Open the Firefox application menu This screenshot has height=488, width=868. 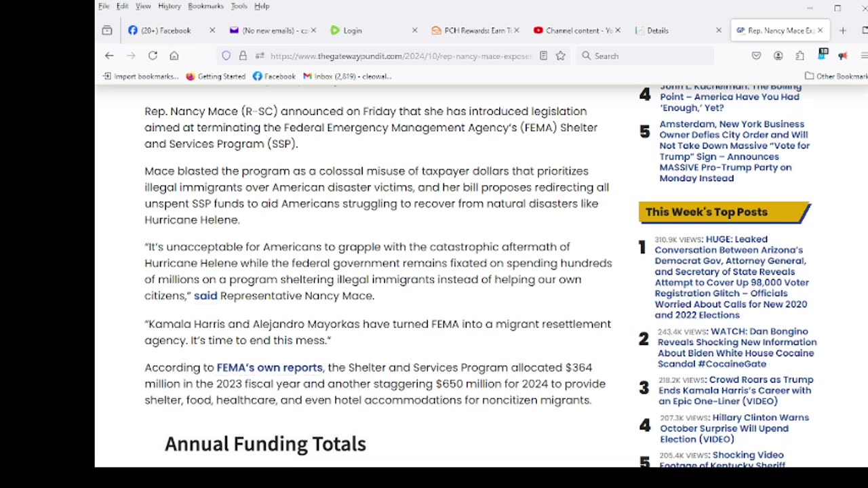click(x=863, y=56)
